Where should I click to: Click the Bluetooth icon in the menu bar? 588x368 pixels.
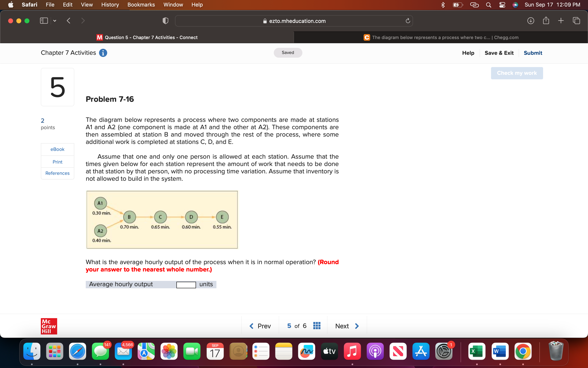click(443, 5)
